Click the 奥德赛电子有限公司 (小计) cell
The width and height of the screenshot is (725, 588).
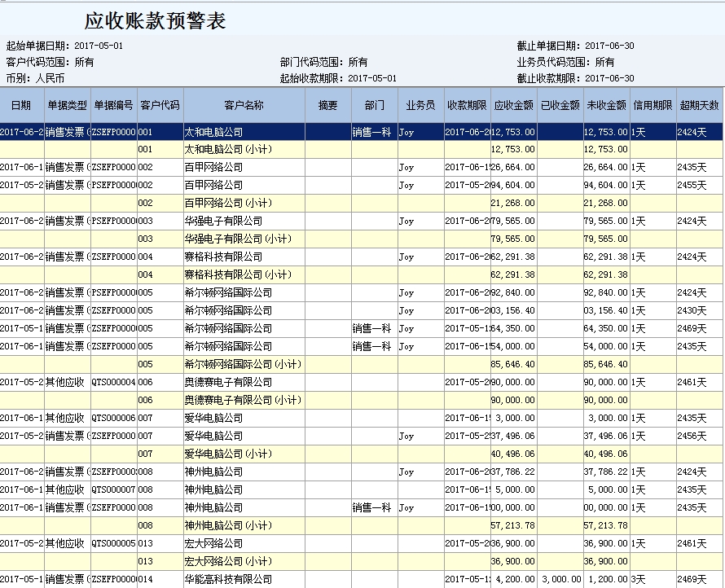[244, 400]
